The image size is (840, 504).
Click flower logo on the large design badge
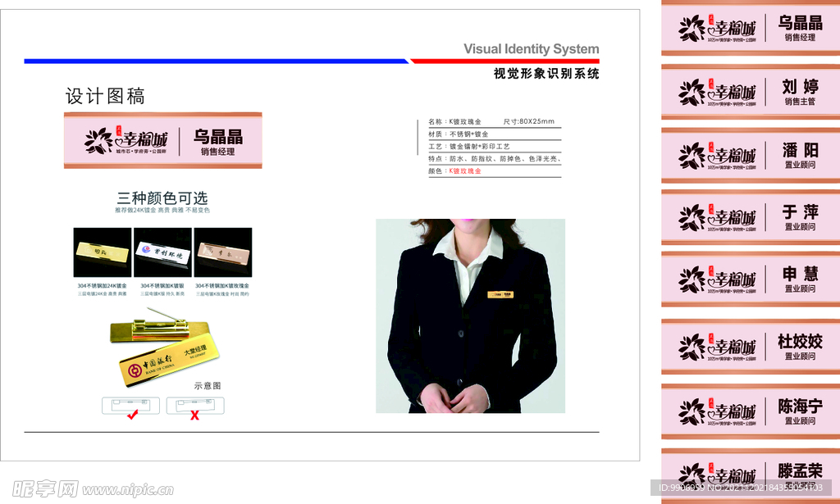click(98, 141)
